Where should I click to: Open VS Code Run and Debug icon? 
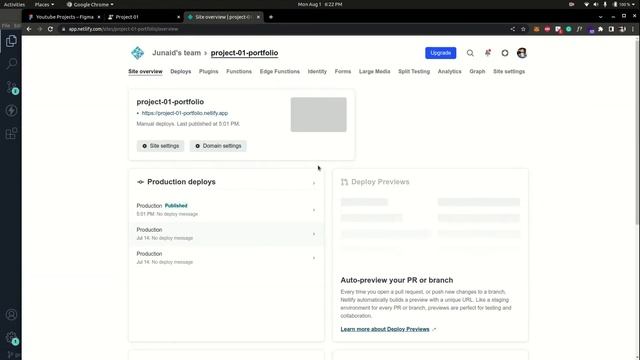11,111
